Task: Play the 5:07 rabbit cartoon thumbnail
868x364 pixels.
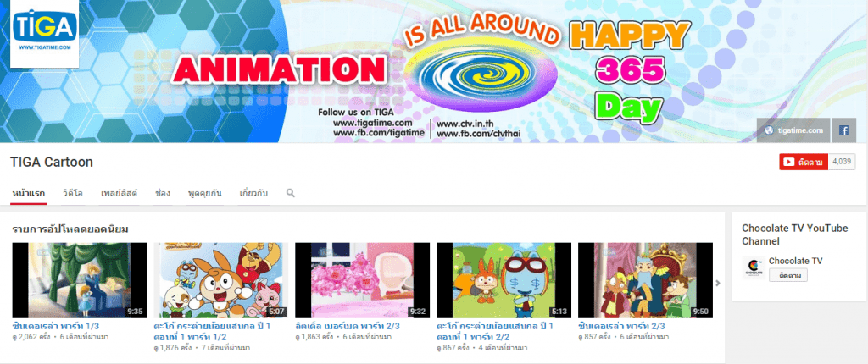Action: tap(221, 280)
